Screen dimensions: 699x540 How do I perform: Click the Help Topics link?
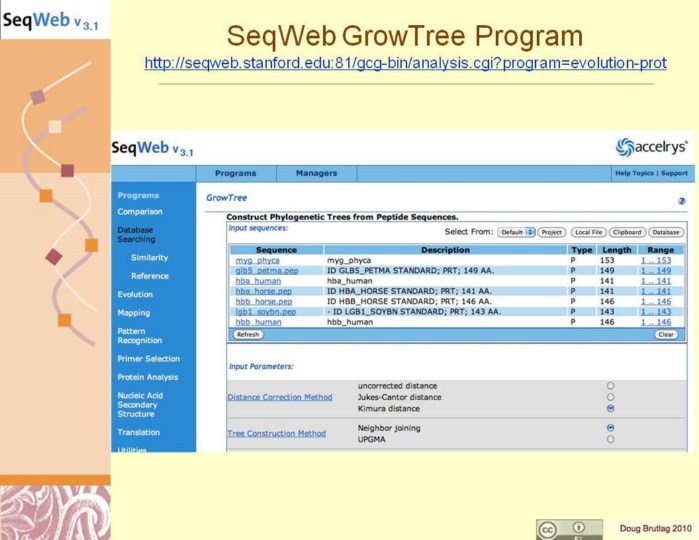pyautogui.click(x=634, y=173)
